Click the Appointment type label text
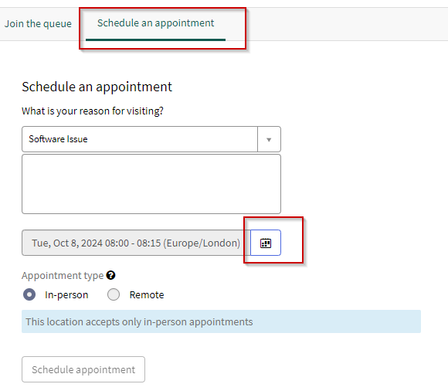 click(x=63, y=276)
